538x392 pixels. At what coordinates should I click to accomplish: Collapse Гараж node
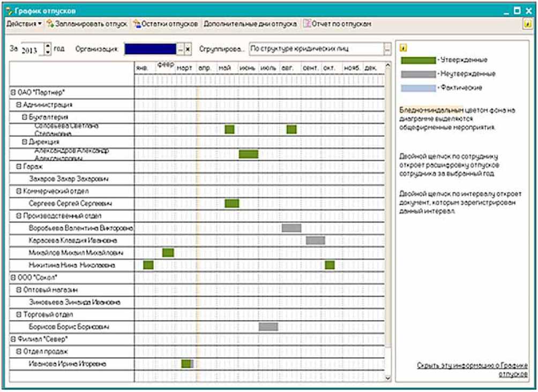click(x=19, y=167)
